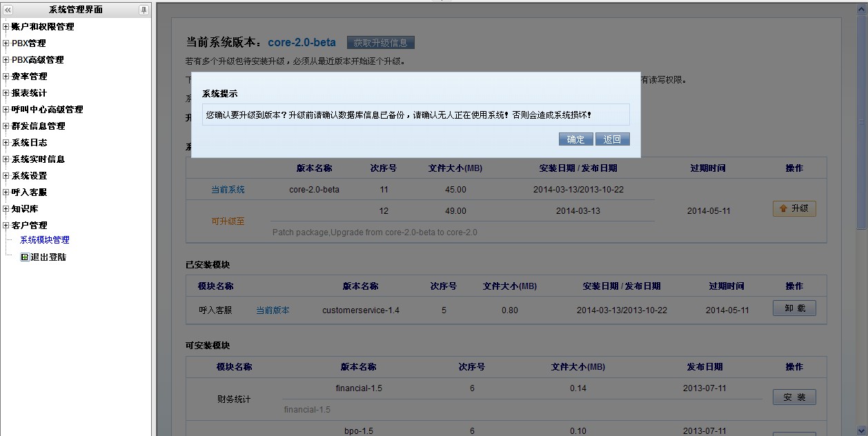
Task: Click the 升级 upgrade button with arrow icon
Action: tap(794, 208)
